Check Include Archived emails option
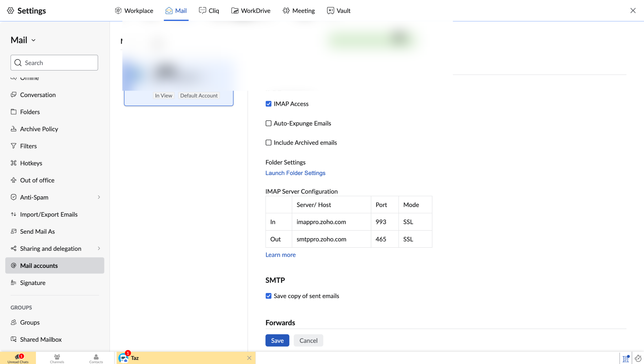644x364 pixels. pos(268,143)
